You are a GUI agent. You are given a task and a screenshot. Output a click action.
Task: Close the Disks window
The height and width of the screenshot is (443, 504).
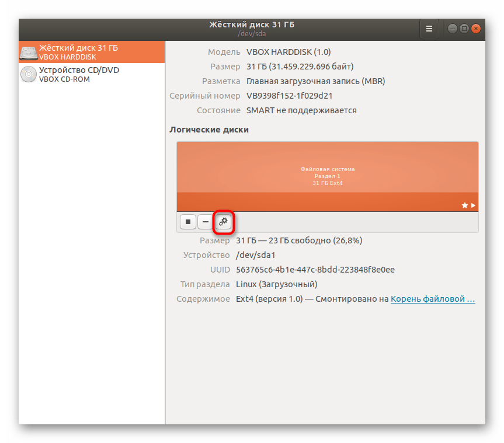(476, 29)
